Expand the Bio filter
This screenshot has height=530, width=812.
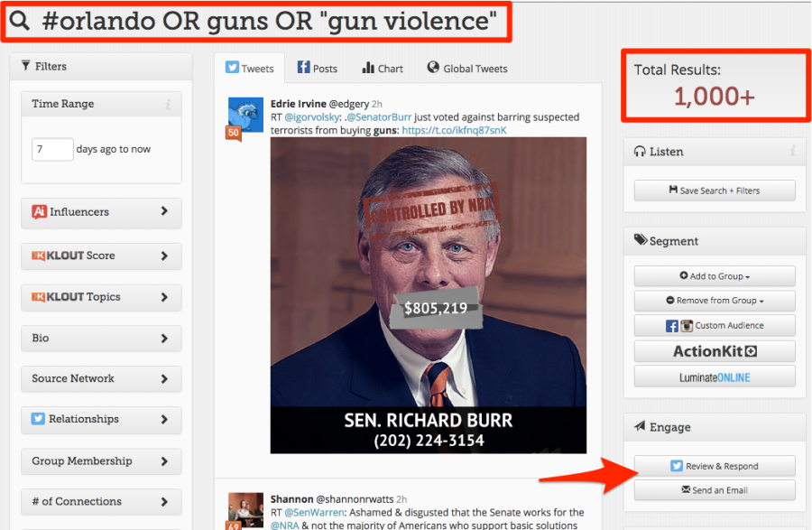click(101, 339)
